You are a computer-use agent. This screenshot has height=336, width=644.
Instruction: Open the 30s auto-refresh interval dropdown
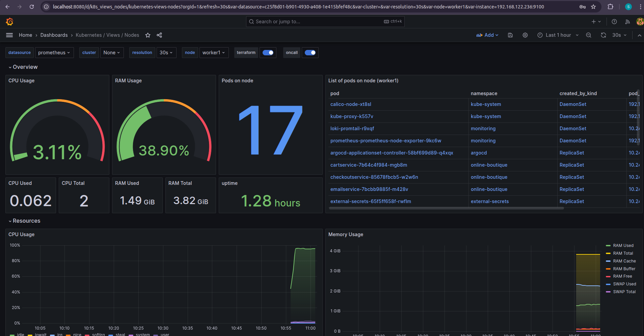click(x=620, y=35)
